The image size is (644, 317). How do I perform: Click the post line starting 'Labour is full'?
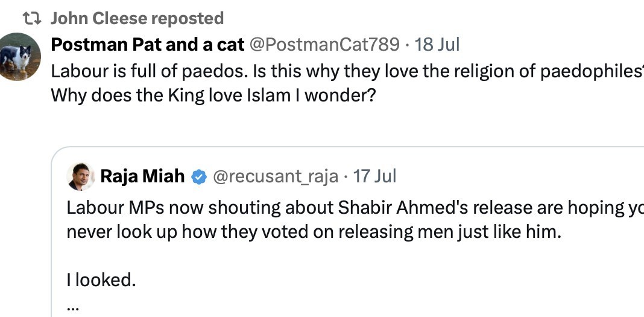tap(347, 71)
